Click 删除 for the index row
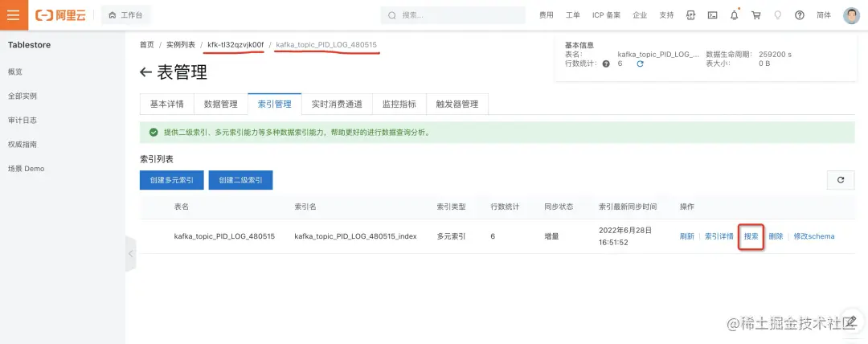868x344 pixels. pos(776,236)
